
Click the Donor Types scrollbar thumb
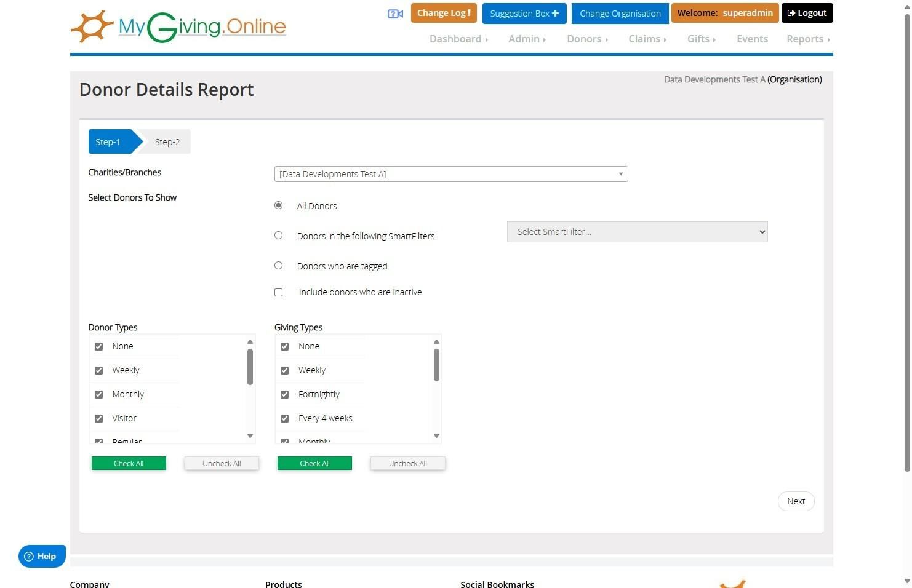pyautogui.click(x=250, y=367)
